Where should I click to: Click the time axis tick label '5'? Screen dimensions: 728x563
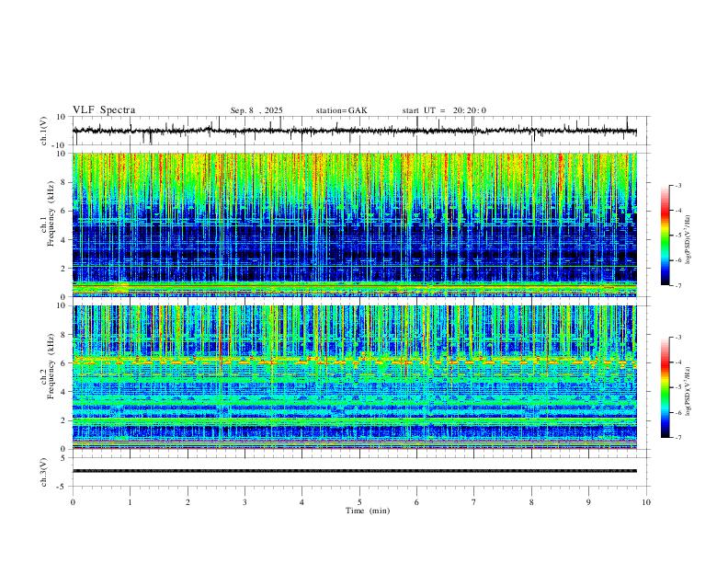359,502
